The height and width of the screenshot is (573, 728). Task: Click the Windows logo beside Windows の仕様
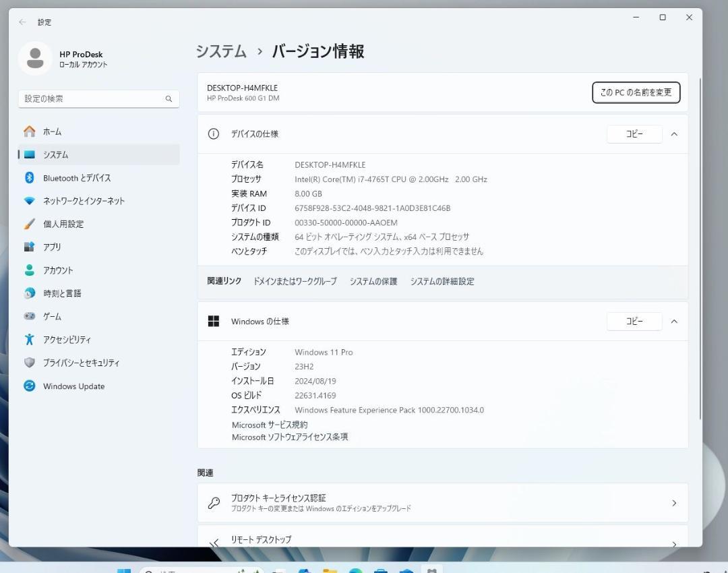pyautogui.click(x=214, y=322)
